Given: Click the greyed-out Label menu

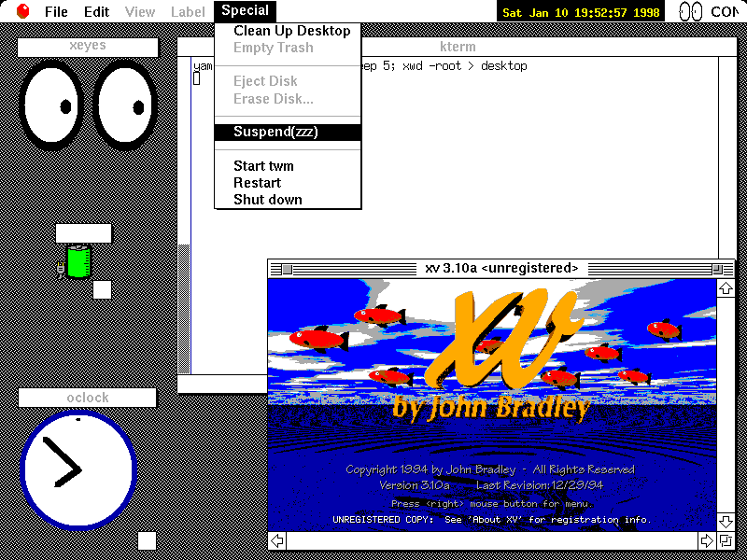Looking at the screenshot, I should (x=189, y=11).
